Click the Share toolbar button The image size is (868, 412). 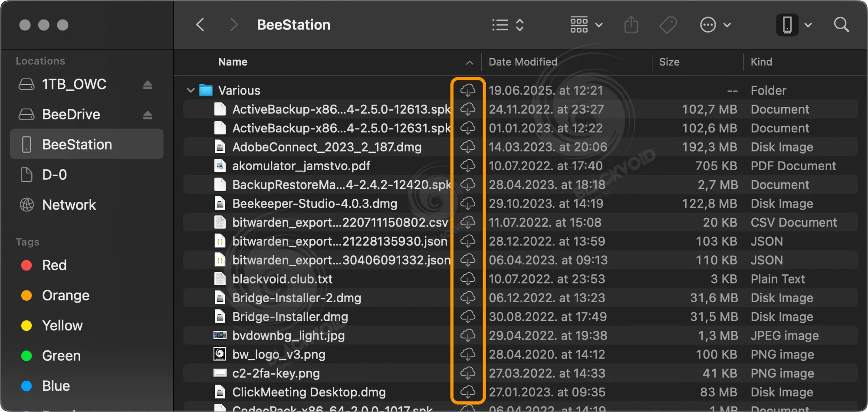point(631,25)
